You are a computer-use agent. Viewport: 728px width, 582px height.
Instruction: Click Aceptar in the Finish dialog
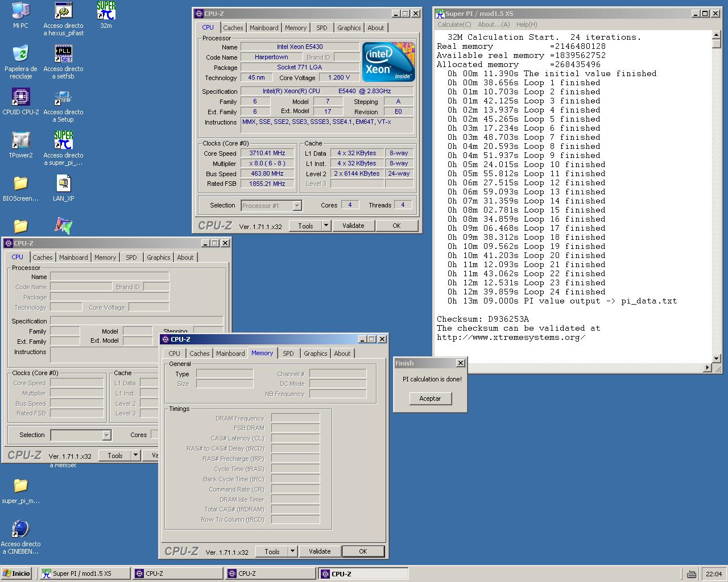coord(430,398)
